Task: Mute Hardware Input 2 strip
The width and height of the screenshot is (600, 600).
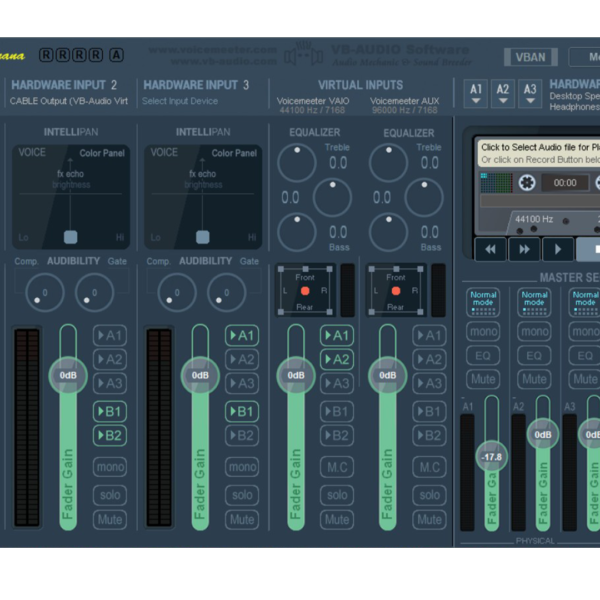Action: [110, 520]
